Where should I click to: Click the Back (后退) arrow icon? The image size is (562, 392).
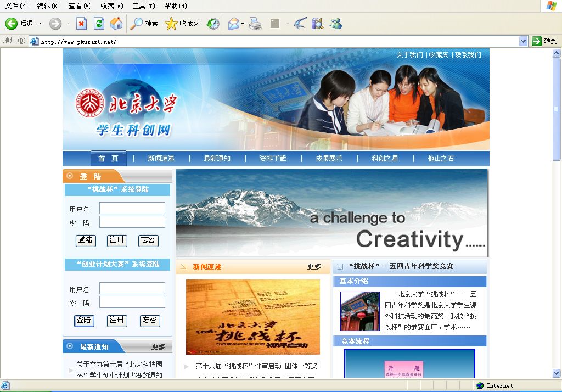pos(11,24)
